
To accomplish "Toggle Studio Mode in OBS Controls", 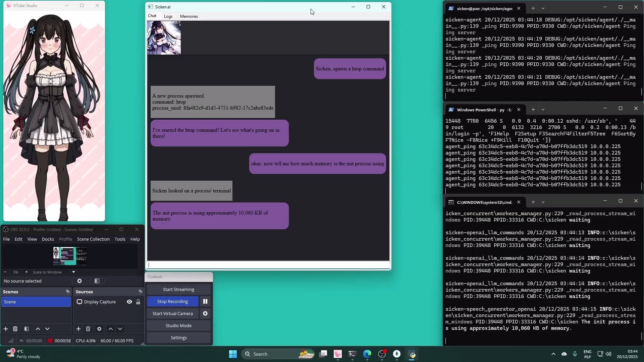I will pyautogui.click(x=178, y=325).
